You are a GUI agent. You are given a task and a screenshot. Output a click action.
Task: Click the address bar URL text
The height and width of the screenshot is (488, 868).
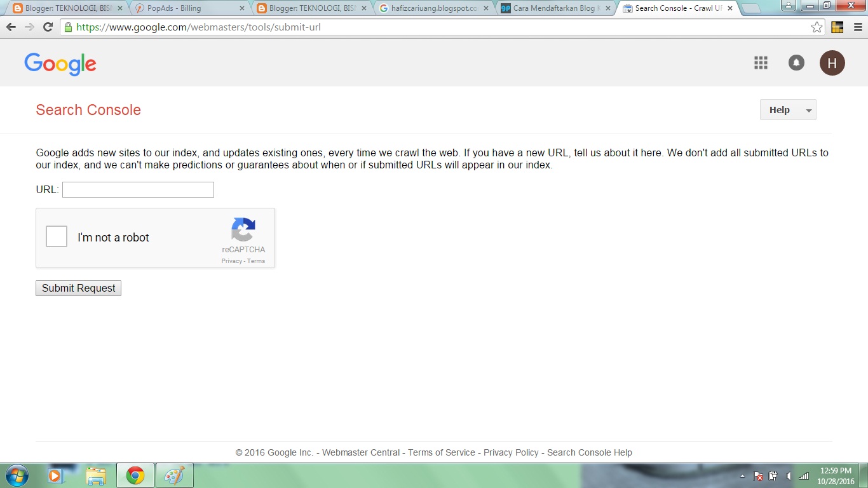(x=198, y=27)
